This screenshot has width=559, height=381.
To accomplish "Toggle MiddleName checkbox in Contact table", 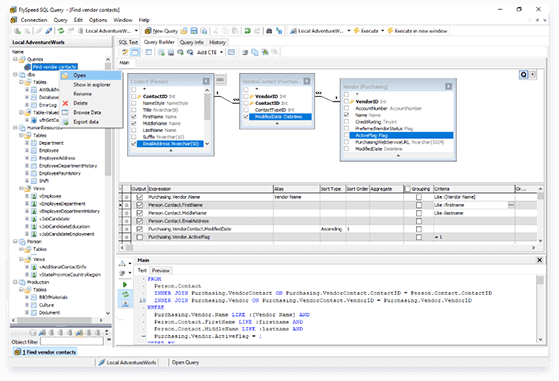I will pyautogui.click(x=134, y=123).
